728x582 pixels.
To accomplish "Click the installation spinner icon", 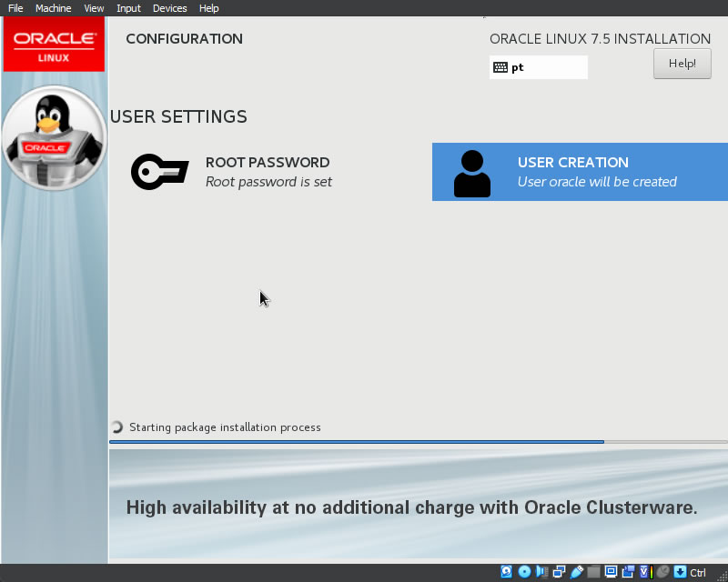I will [x=117, y=427].
